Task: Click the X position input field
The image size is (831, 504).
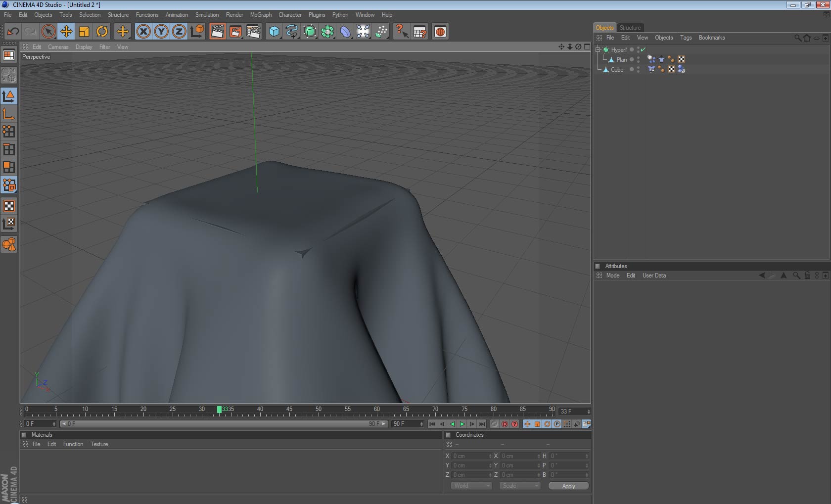Action: coord(470,456)
